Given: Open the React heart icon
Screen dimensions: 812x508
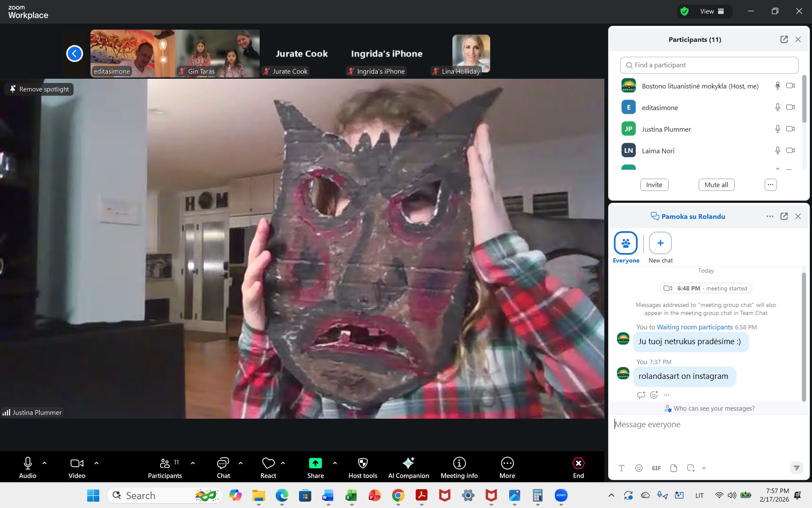Looking at the screenshot, I should pos(268,464).
